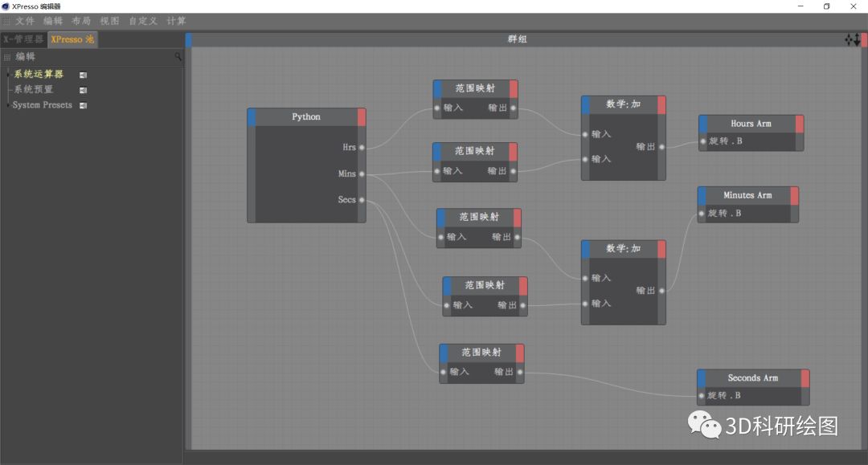
Task: Click the search magnifier in the pool panel
Action: (178, 56)
